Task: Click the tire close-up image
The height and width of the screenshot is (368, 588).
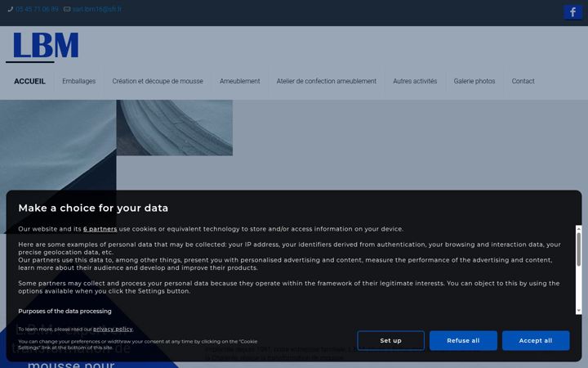Action: tap(175, 128)
